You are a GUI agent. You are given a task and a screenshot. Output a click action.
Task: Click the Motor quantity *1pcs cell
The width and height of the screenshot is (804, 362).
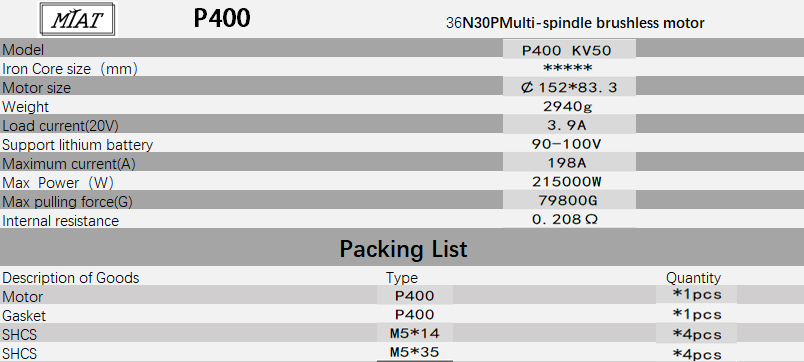point(696,295)
